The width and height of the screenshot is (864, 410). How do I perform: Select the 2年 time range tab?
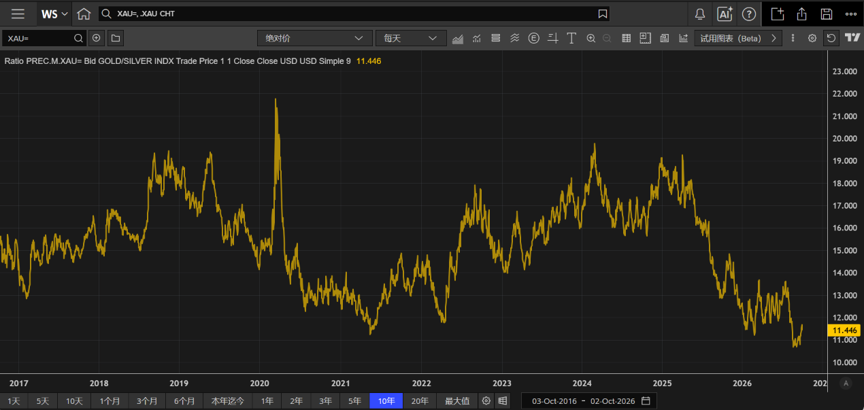pos(296,401)
